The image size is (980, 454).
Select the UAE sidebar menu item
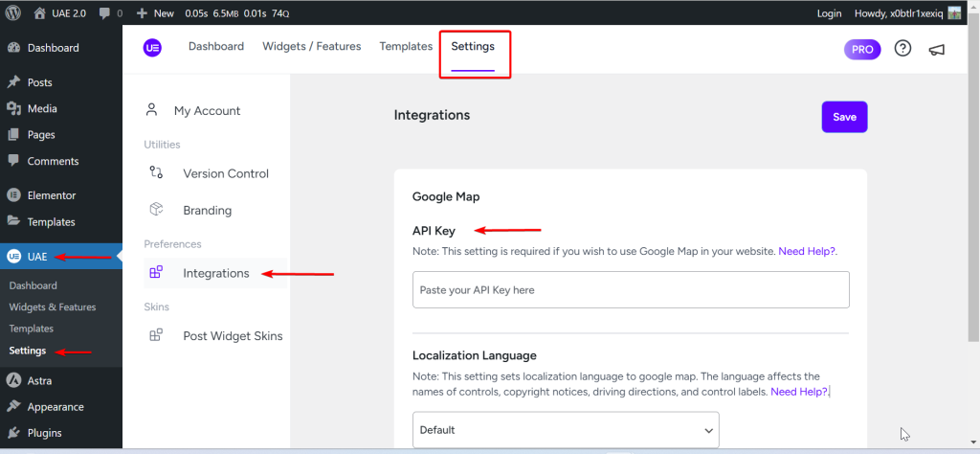point(61,257)
